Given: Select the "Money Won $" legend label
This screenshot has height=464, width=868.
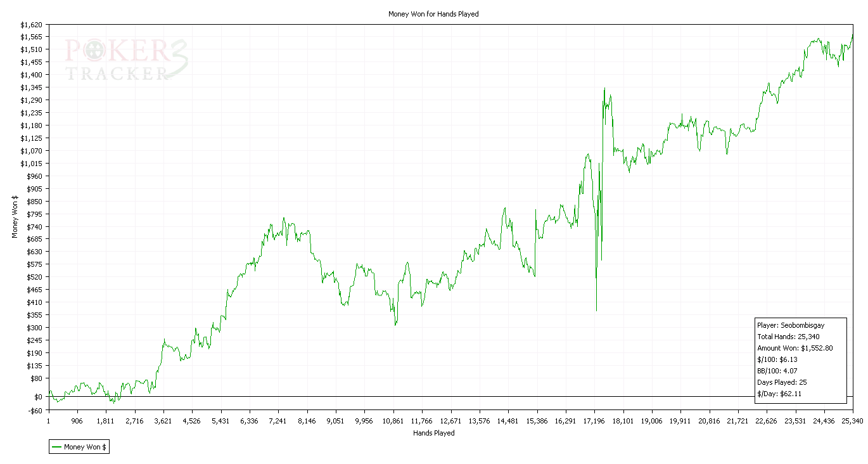Looking at the screenshot, I should 86,448.
